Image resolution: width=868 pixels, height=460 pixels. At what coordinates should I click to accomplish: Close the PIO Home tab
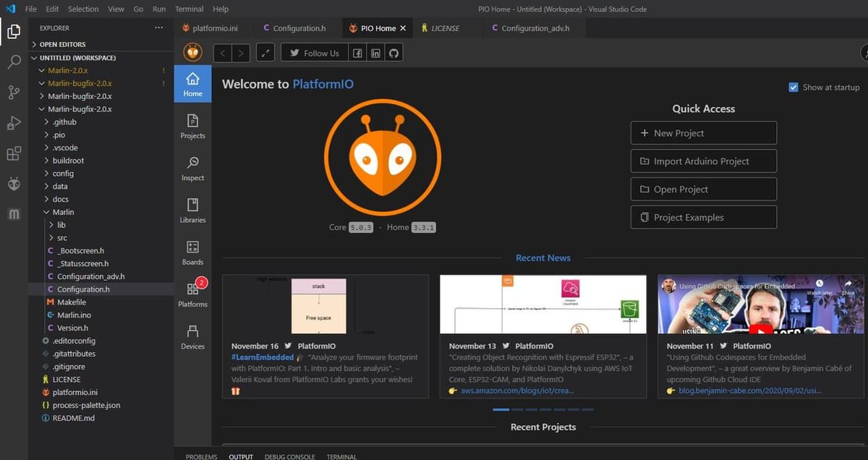(403, 28)
